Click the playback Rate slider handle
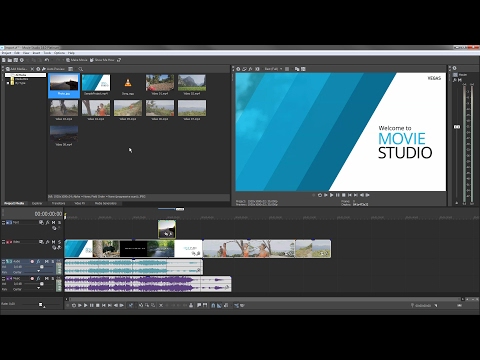 tap(40, 304)
